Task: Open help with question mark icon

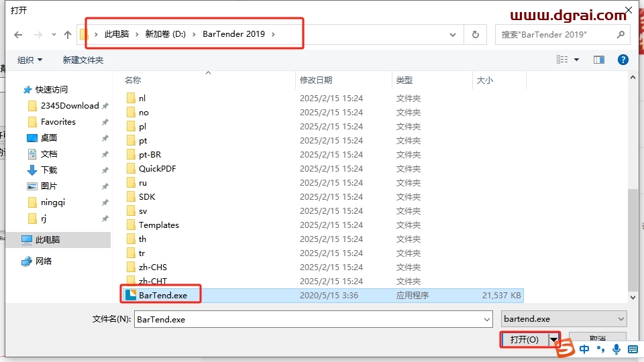Action: (x=623, y=60)
